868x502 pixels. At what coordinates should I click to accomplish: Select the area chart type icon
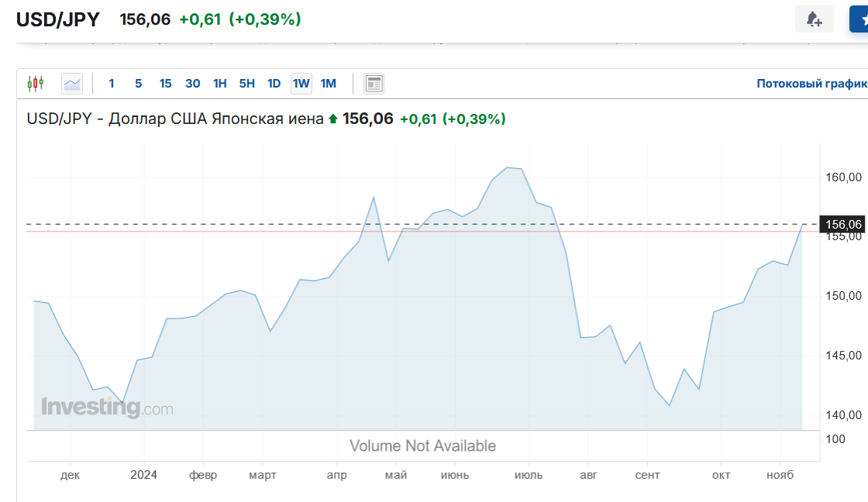72,83
